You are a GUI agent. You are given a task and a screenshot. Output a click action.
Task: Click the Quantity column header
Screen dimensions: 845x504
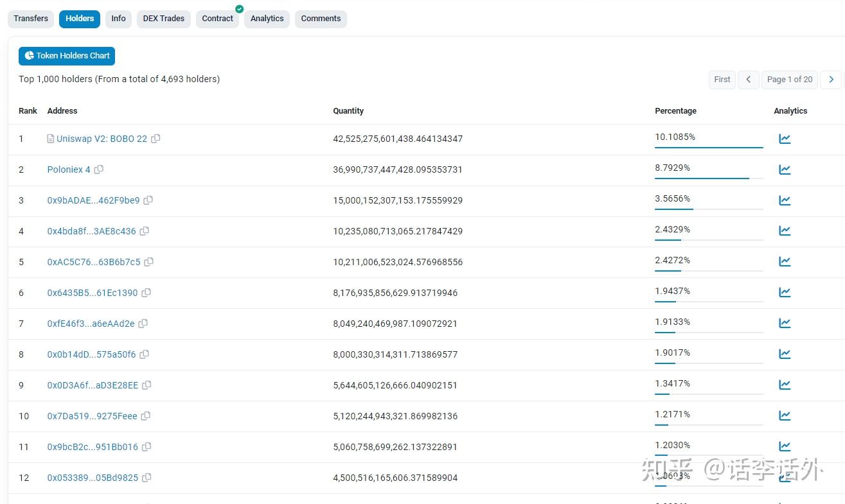pos(348,111)
